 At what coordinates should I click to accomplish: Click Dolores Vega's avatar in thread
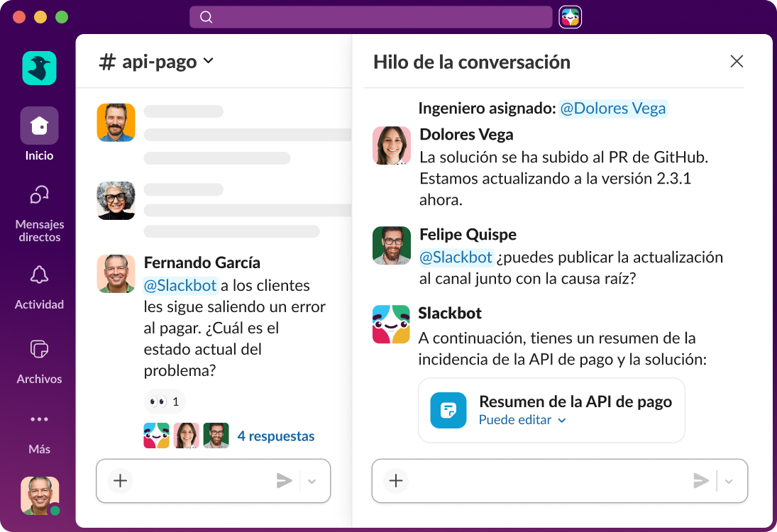click(x=392, y=145)
